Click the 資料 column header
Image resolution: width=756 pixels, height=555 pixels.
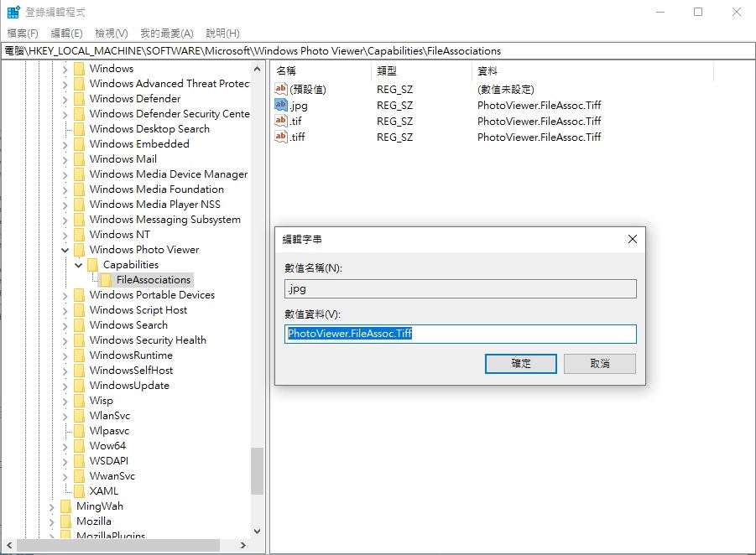coord(592,70)
